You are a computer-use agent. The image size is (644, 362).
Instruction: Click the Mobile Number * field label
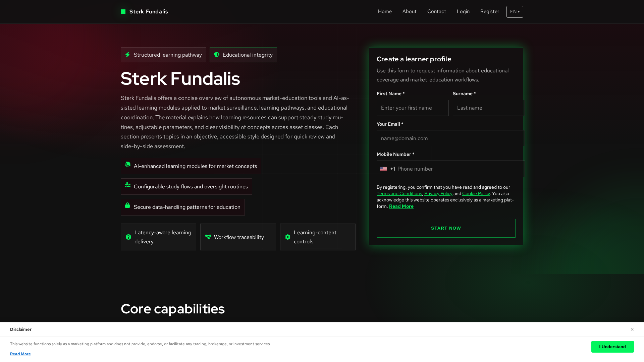395,154
